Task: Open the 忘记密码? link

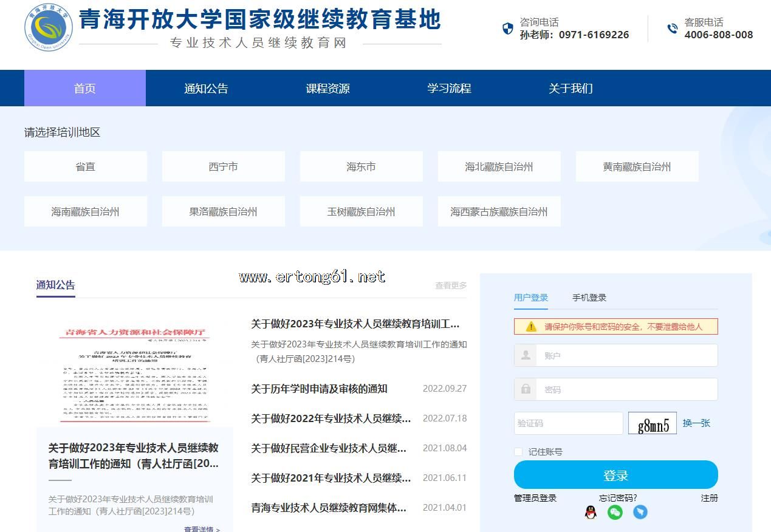Action: click(x=618, y=498)
